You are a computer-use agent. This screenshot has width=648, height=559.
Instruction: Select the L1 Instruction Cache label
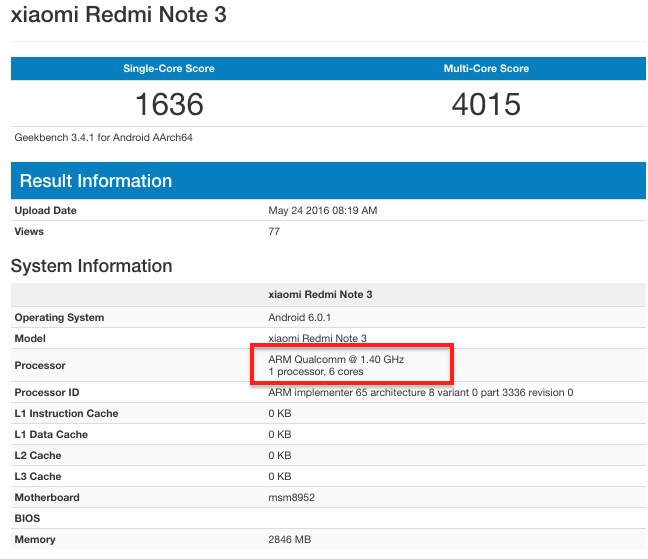[66, 413]
